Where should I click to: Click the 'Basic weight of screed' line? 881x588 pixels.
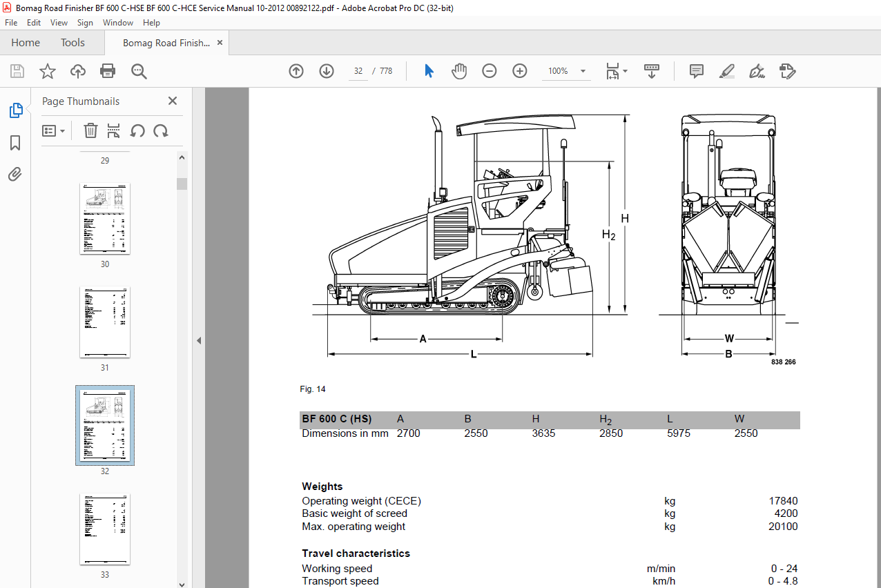coord(355,513)
